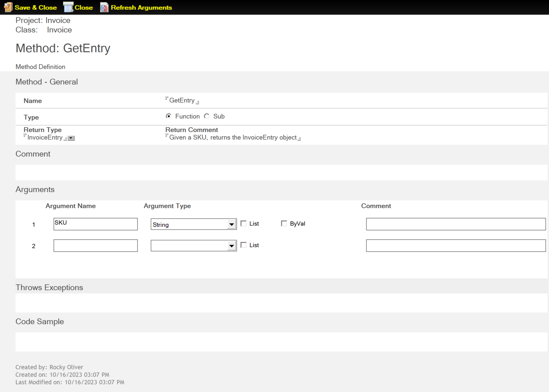Click the Save & Close icon
Screen dimensions: 549x392
8,7
